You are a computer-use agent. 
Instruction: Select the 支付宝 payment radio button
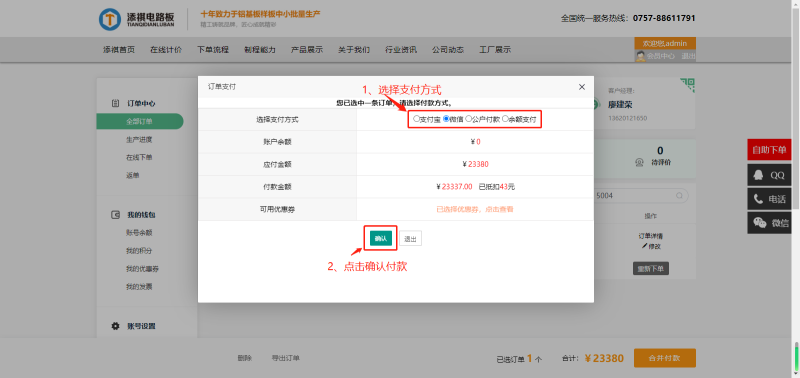coord(416,119)
